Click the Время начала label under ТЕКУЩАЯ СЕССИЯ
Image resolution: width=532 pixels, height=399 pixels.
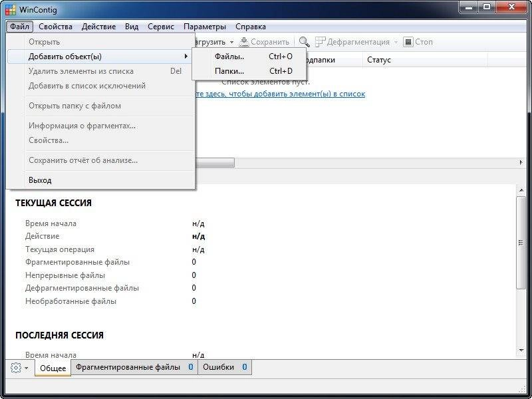[51, 223]
